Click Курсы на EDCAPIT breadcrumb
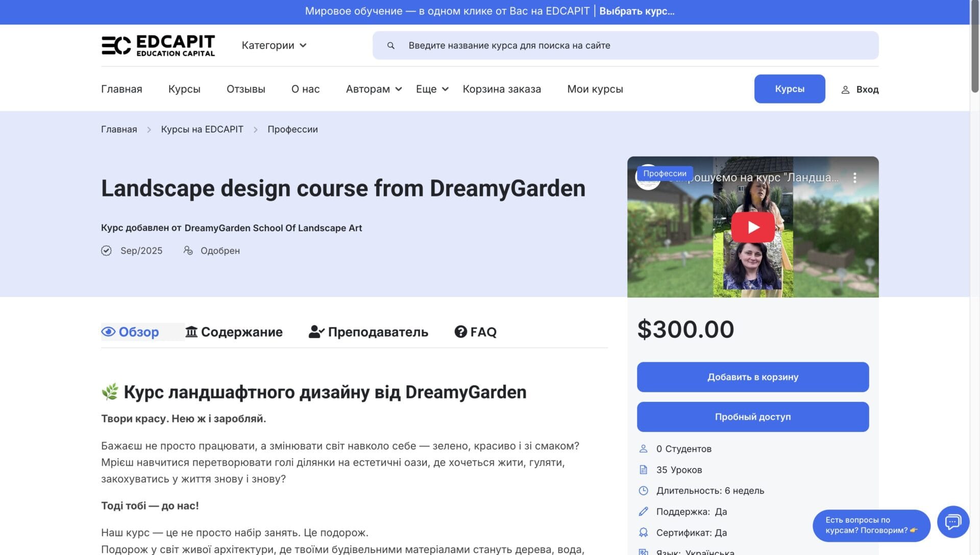The height and width of the screenshot is (555, 980). point(202,130)
